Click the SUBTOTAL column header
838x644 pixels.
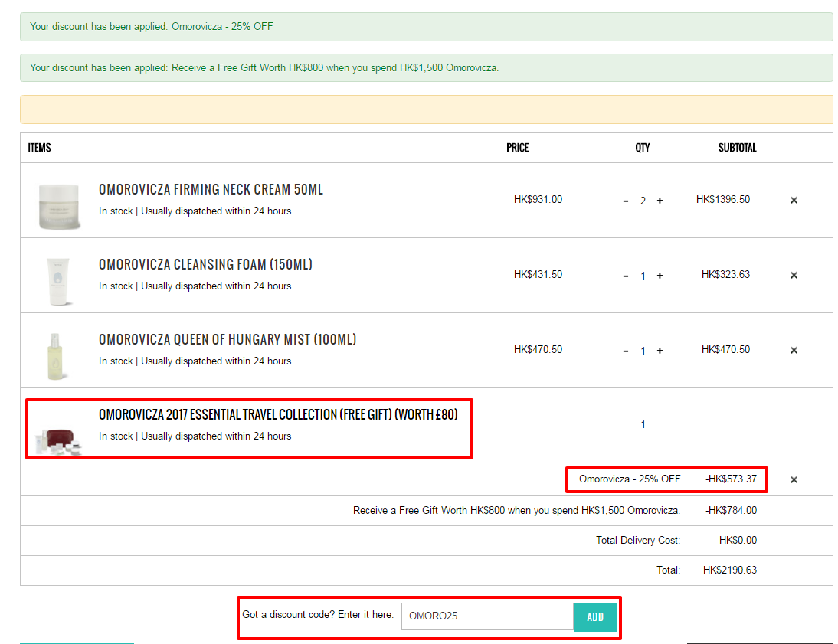pos(738,148)
